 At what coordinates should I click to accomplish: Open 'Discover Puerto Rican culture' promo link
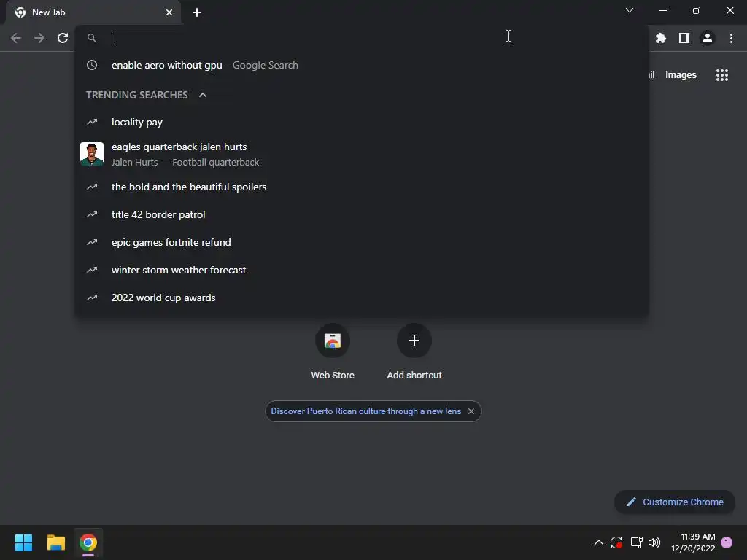366,411
